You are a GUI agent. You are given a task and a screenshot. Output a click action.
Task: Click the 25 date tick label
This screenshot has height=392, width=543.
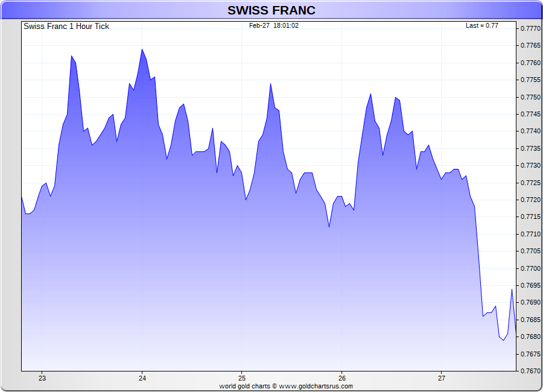point(241,378)
